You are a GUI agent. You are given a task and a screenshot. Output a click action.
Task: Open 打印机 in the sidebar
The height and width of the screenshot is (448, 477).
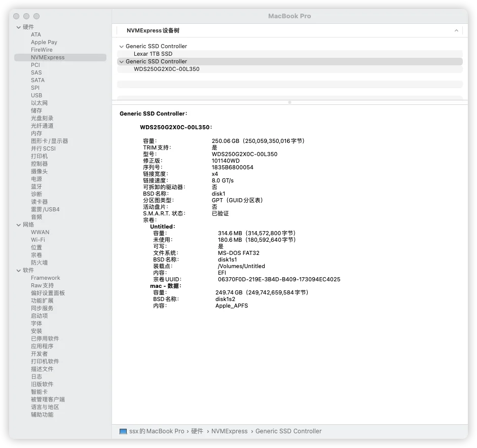(39, 156)
